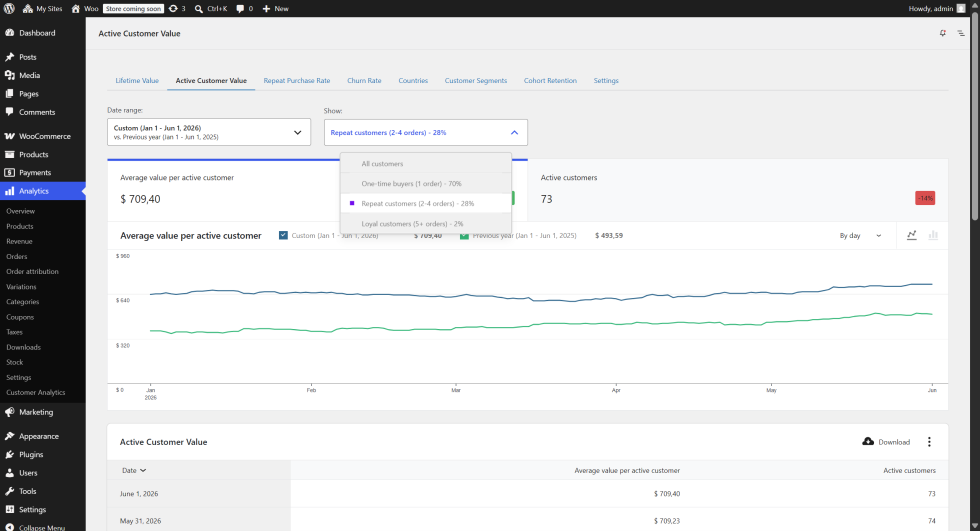Open WooCommerce menu in sidebar
Viewport: 980px width, 531px height.
[42, 136]
